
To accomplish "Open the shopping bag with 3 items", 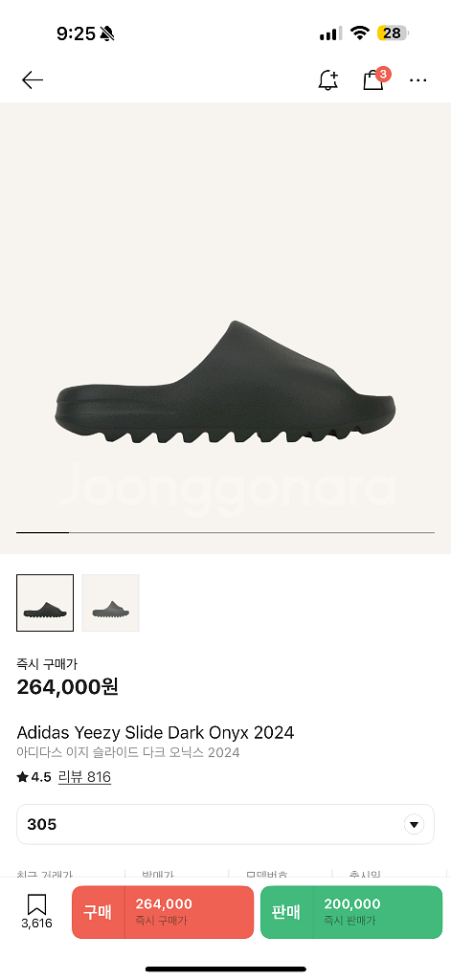I will (373, 80).
